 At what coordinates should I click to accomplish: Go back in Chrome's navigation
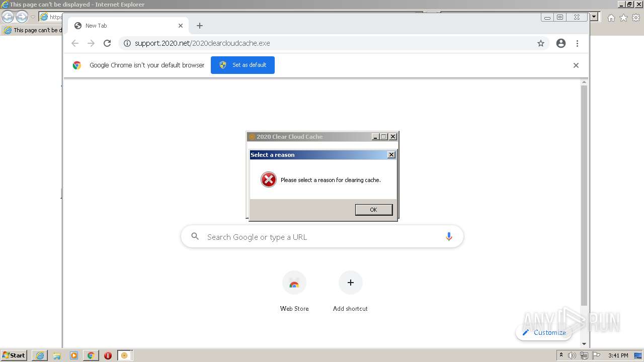(75, 43)
